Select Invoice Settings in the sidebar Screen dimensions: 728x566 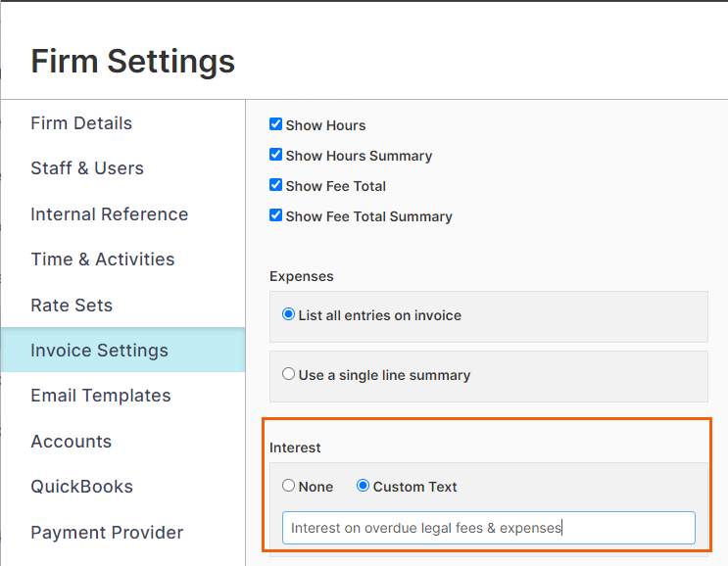pos(99,351)
